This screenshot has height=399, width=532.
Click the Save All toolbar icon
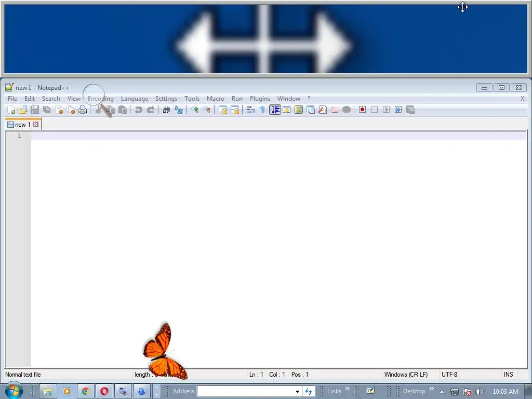[47, 110]
